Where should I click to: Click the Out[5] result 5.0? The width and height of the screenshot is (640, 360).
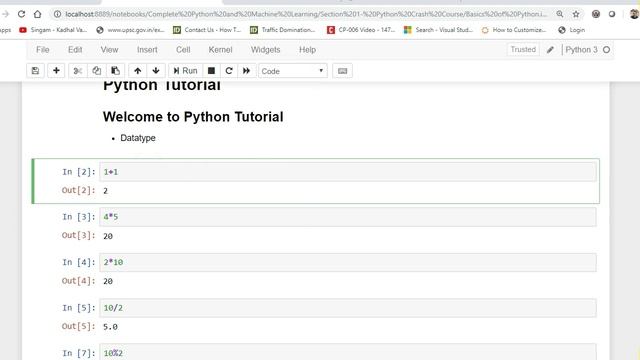110,327
